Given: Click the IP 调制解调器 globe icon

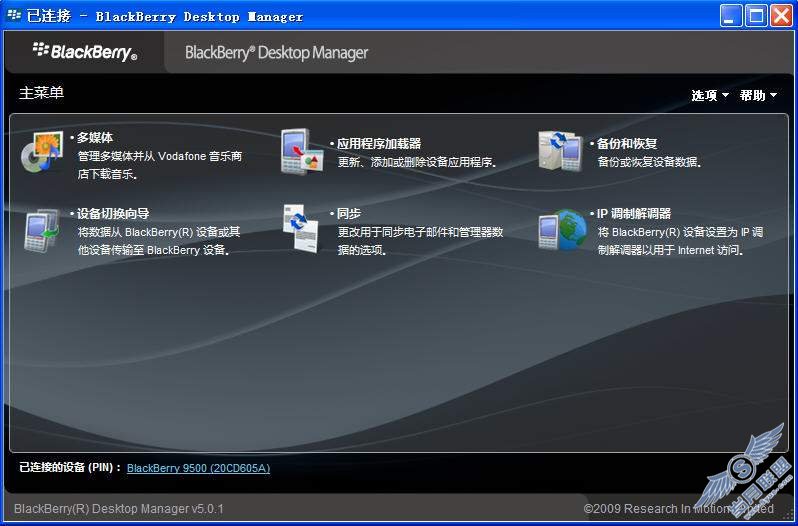Looking at the screenshot, I should (563, 230).
